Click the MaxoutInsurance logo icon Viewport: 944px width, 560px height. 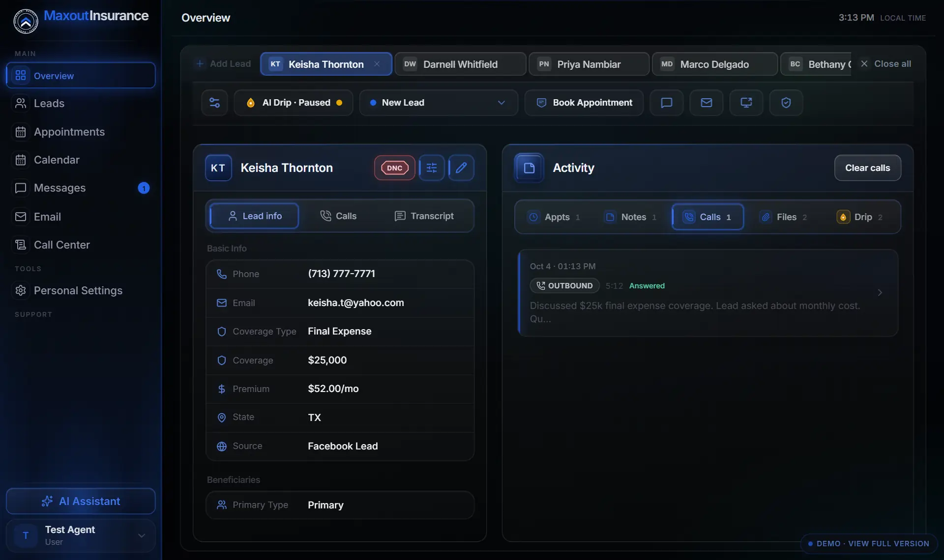26,21
